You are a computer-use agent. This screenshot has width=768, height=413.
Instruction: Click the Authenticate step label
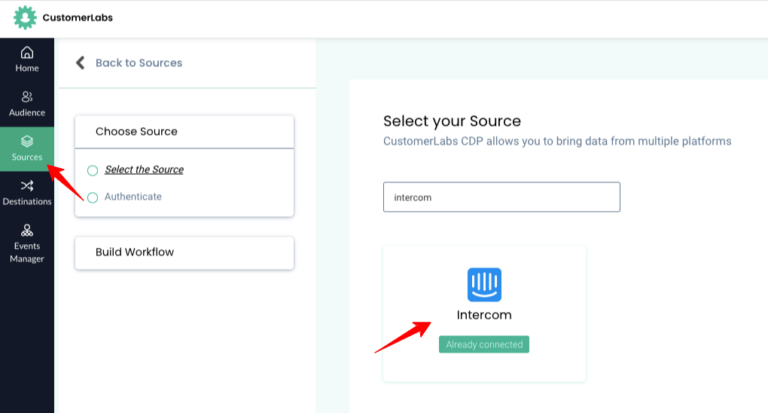point(133,196)
